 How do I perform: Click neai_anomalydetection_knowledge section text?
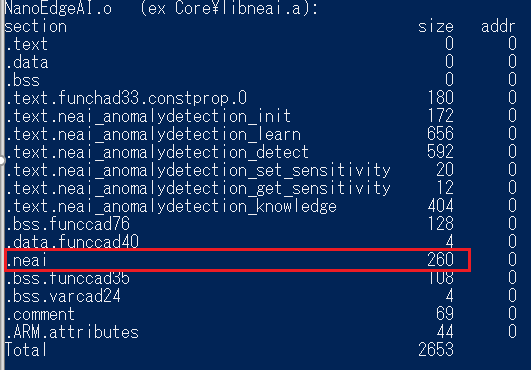(171, 206)
